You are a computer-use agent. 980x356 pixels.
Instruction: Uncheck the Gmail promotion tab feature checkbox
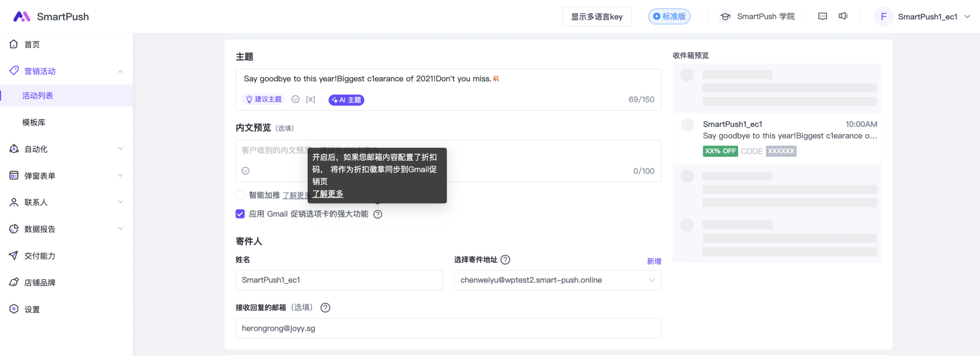point(240,214)
